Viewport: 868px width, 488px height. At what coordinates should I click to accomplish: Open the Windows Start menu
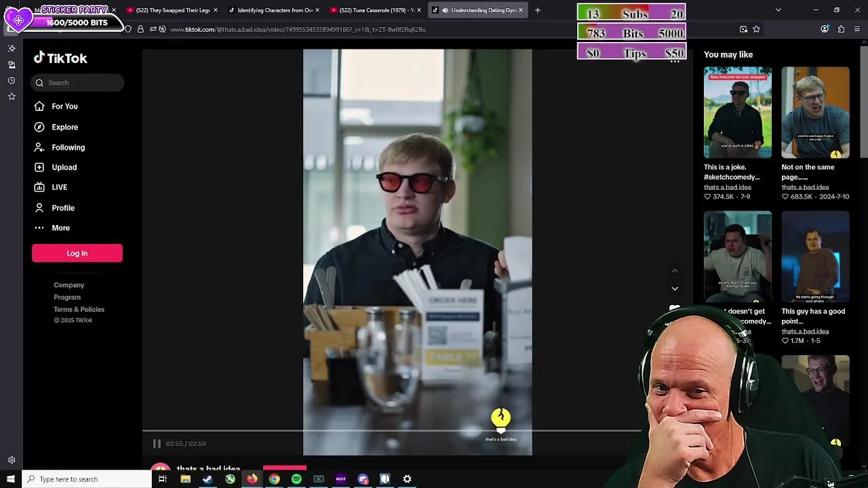click(x=10, y=479)
